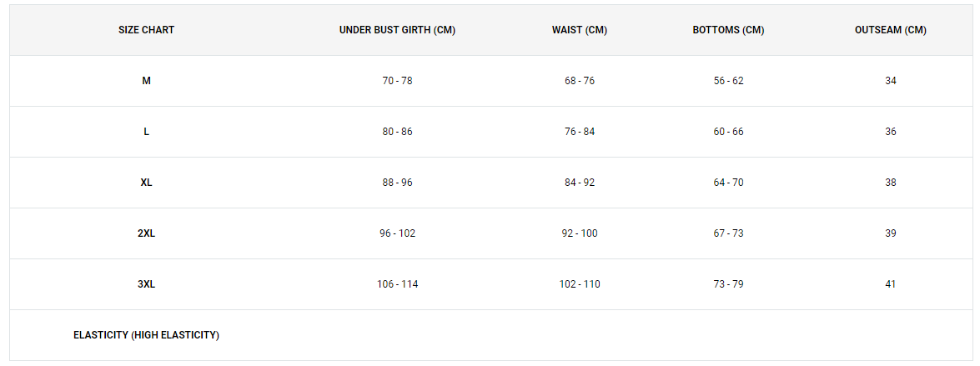Viewport: 980px width, 366px height.
Task: Select the XL size row label
Action: point(146,183)
